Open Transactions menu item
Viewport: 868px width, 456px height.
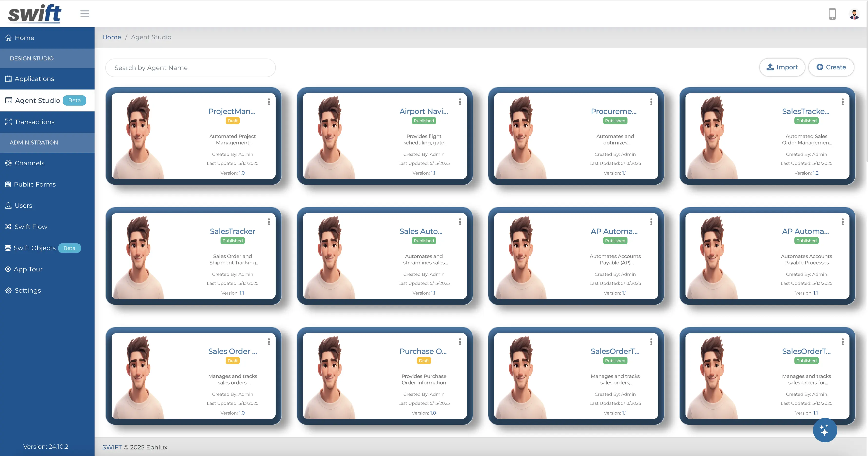(x=34, y=122)
